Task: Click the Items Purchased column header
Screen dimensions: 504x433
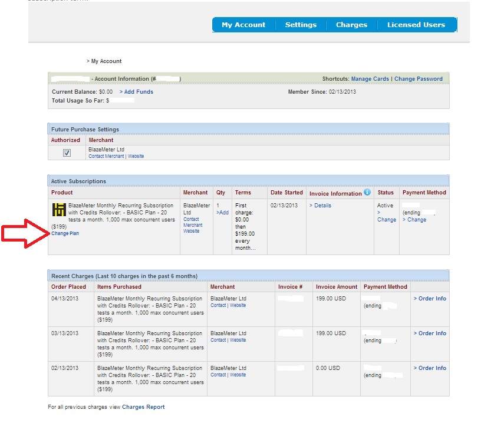Action: [119, 286]
